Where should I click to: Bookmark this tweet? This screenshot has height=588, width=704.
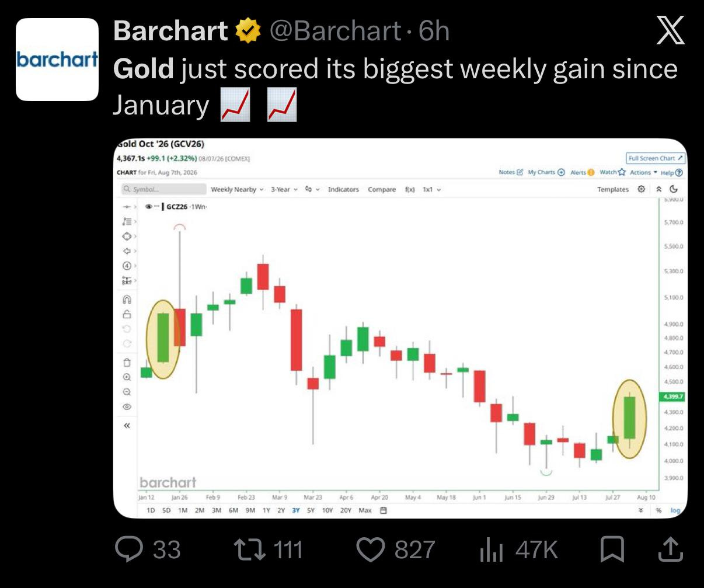coord(612,550)
